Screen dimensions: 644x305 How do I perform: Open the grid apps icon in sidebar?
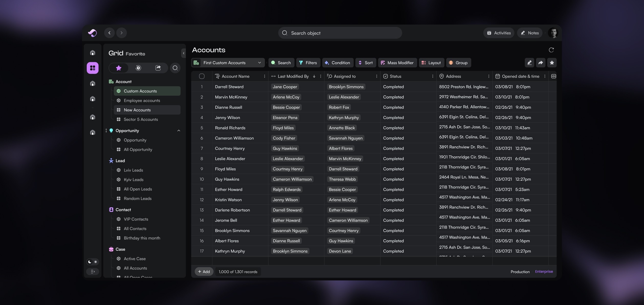click(93, 68)
